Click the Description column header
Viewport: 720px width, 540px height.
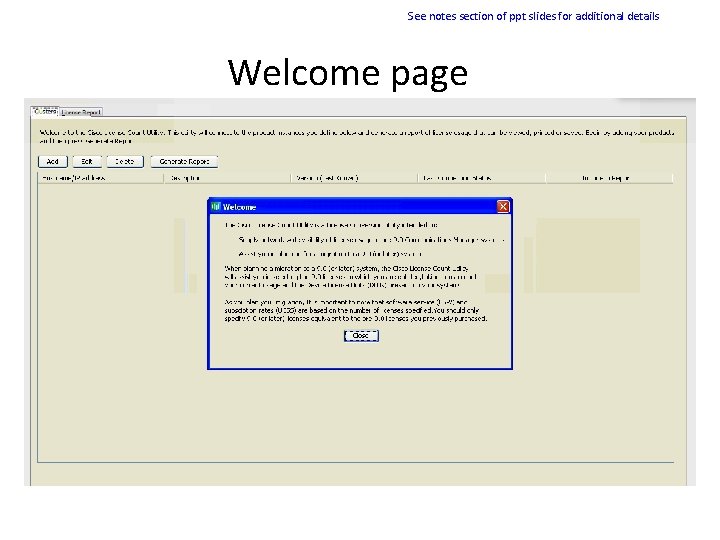tap(227, 178)
